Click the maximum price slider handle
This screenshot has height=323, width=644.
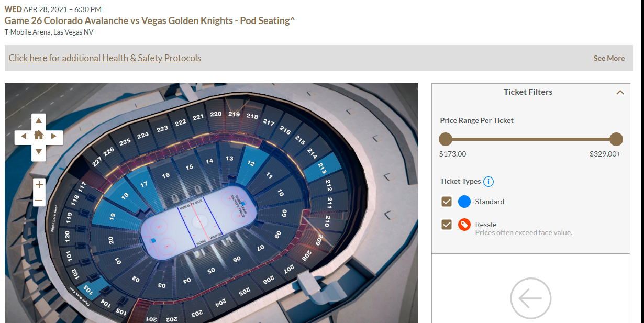[616, 139]
